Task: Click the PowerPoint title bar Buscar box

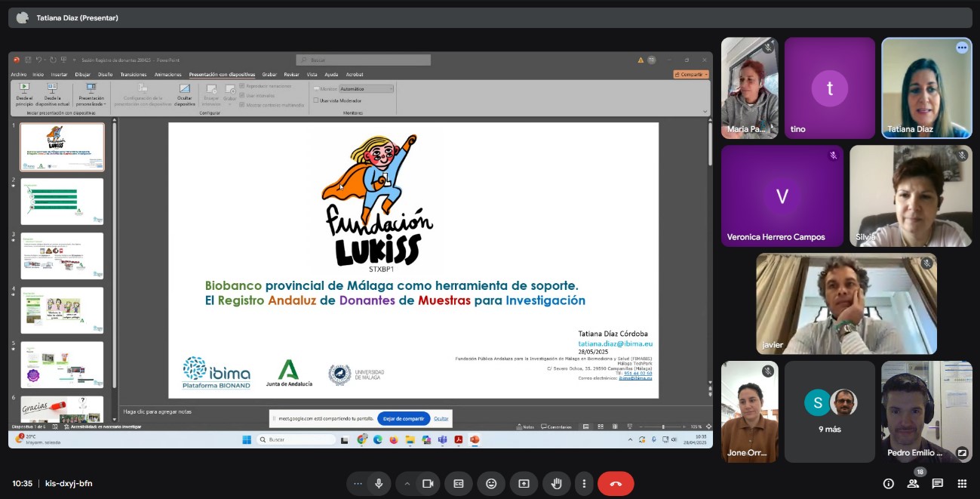Action: [x=363, y=60]
